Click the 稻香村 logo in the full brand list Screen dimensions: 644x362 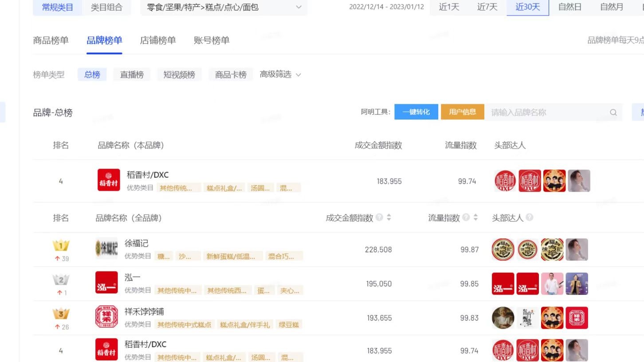pos(106,350)
